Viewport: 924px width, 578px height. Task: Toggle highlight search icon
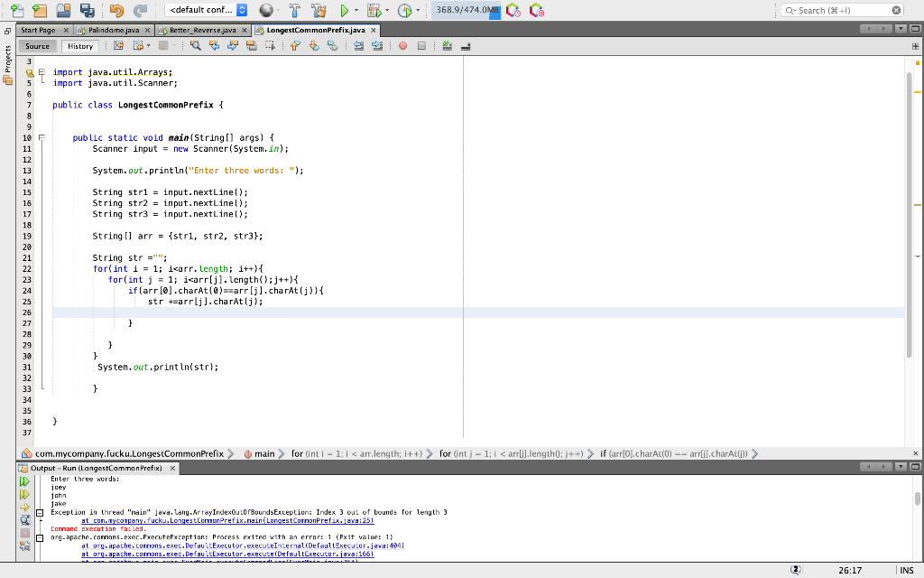click(252, 45)
